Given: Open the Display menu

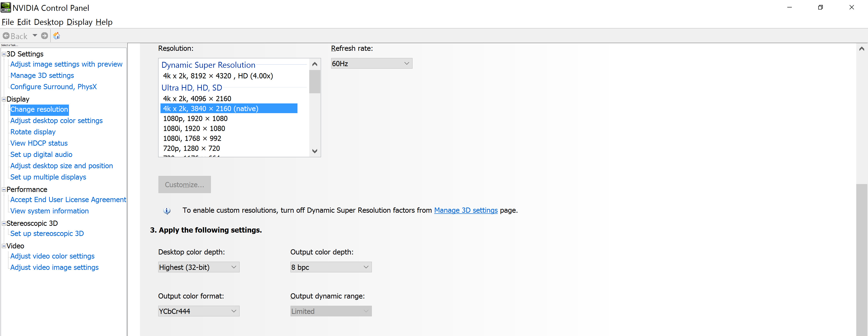Looking at the screenshot, I should click(x=80, y=22).
